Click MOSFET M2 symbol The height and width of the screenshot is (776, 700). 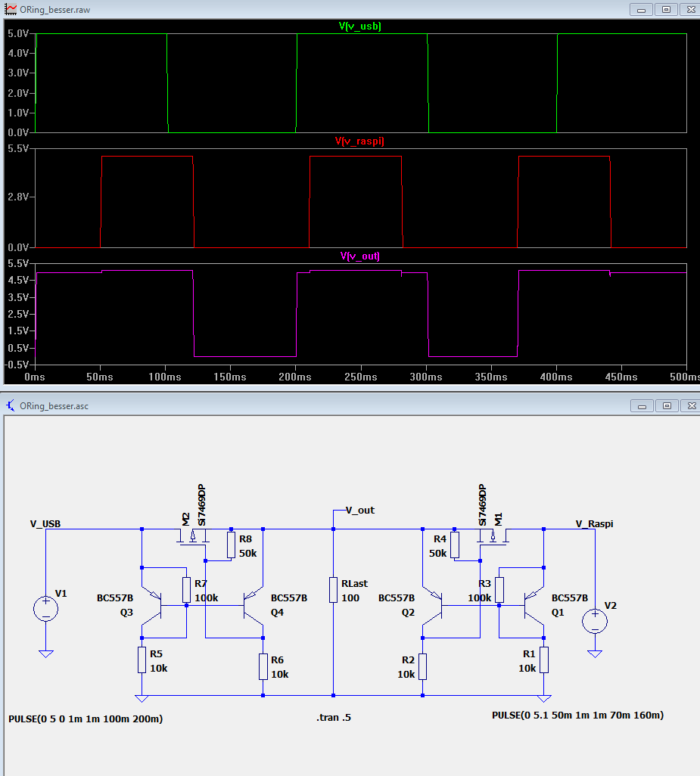193,536
